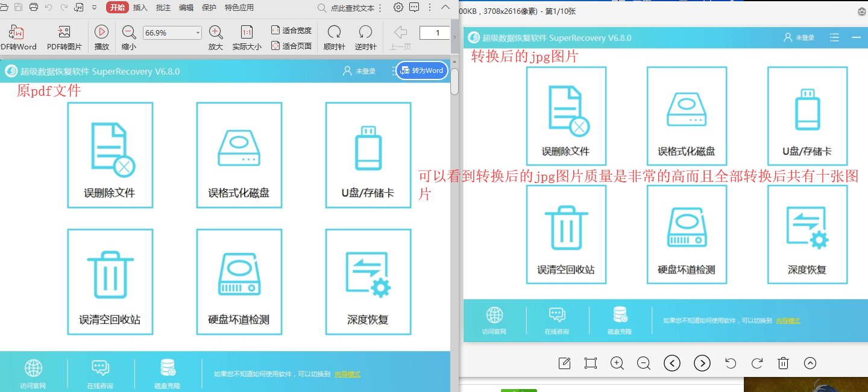Open settings gear in PDF reader
Viewport: 868px width, 392px height.
398,7
